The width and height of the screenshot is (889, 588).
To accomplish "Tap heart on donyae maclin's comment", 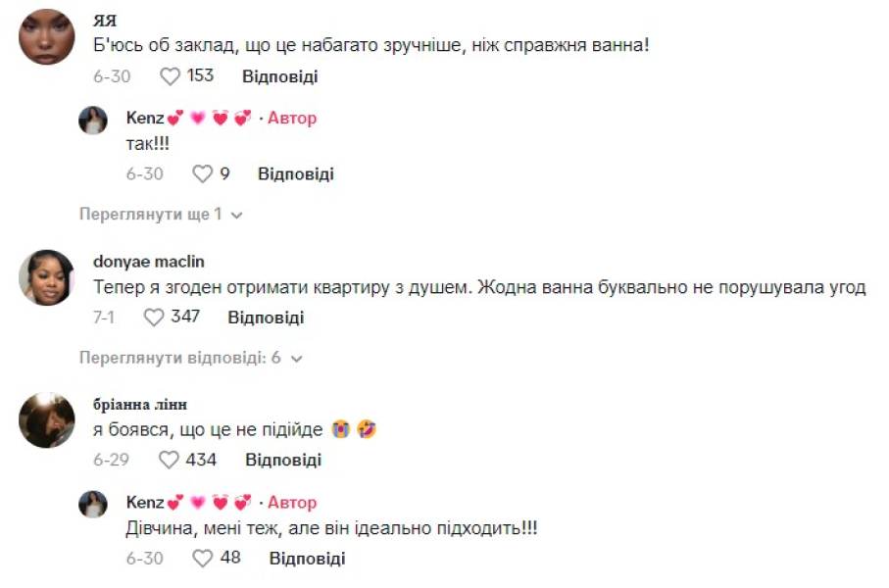I will click(x=154, y=318).
